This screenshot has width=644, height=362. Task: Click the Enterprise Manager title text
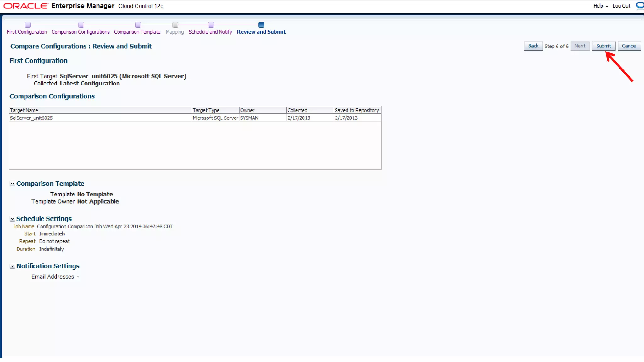(x=83, y=6)
